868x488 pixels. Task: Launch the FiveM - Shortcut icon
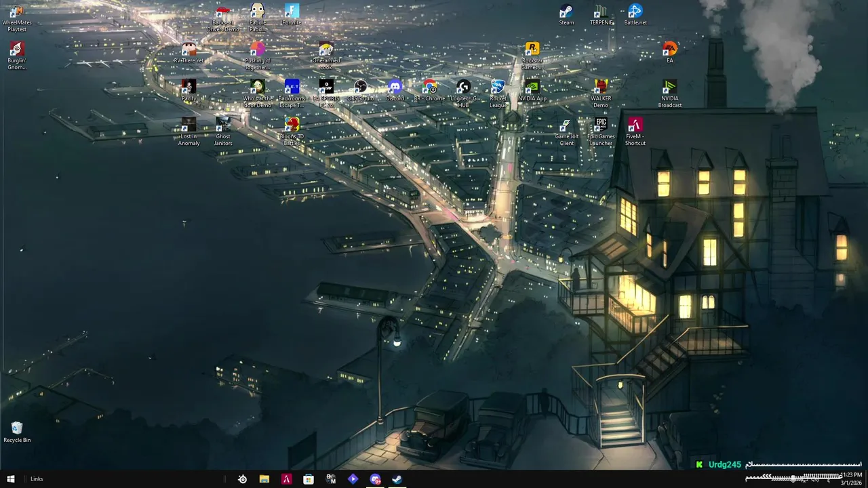(x=635, y=131)
